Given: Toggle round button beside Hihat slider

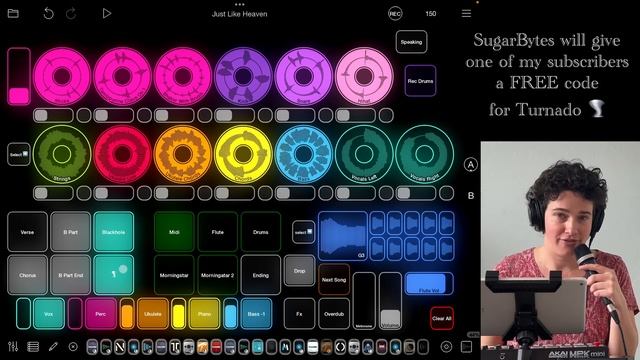Looking at the screenshot, I should coord(386,116).
